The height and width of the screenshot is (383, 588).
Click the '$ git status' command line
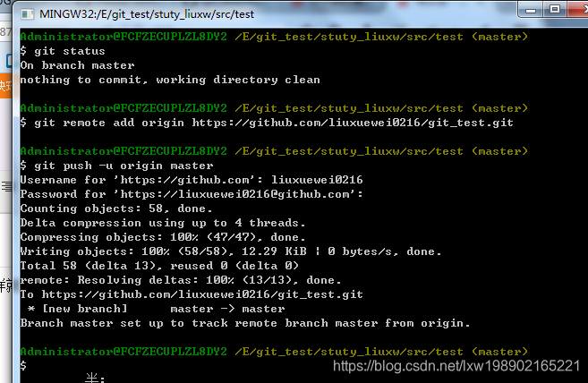click(63, 51)
